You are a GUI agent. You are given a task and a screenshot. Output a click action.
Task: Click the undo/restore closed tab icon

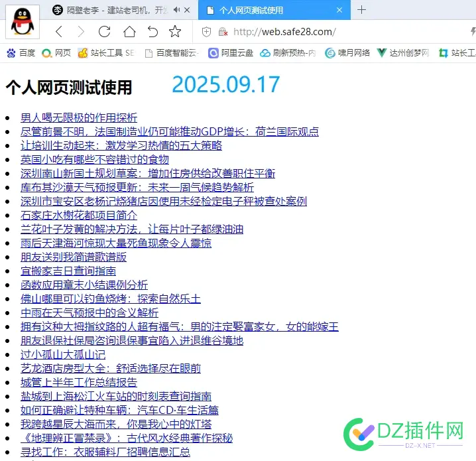[x=152, y=32]
